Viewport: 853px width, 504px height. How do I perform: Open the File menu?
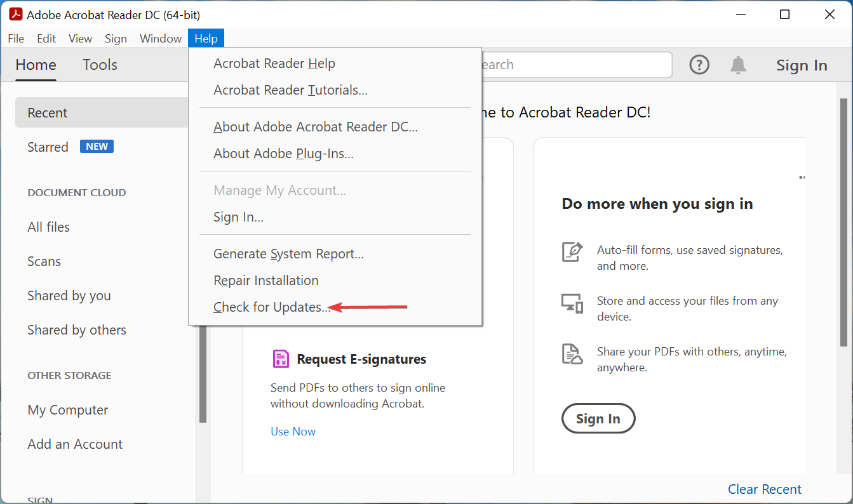(16, 39)
